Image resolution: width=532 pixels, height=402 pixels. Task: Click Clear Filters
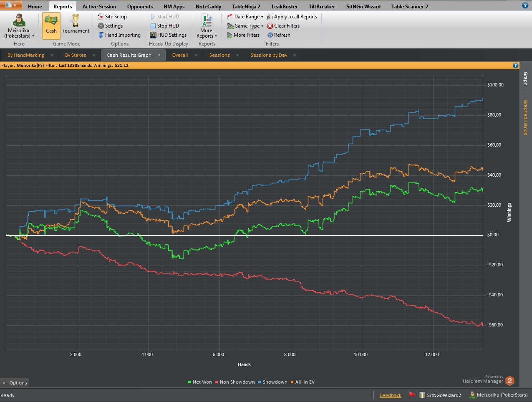[x=283, y=26]
